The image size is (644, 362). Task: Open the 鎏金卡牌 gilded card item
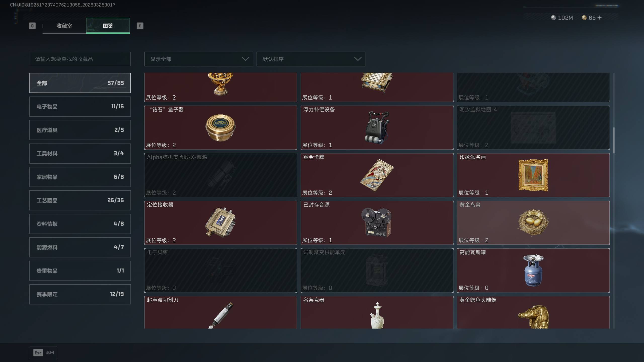377,175
